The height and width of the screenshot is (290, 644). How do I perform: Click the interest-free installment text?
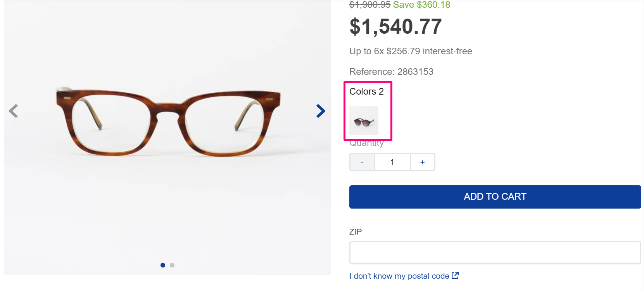411,51
